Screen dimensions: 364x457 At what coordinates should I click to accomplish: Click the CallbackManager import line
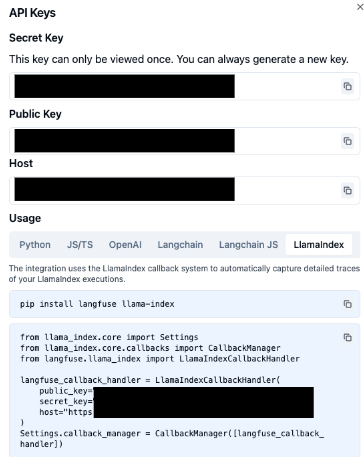[x=150, y=348]
